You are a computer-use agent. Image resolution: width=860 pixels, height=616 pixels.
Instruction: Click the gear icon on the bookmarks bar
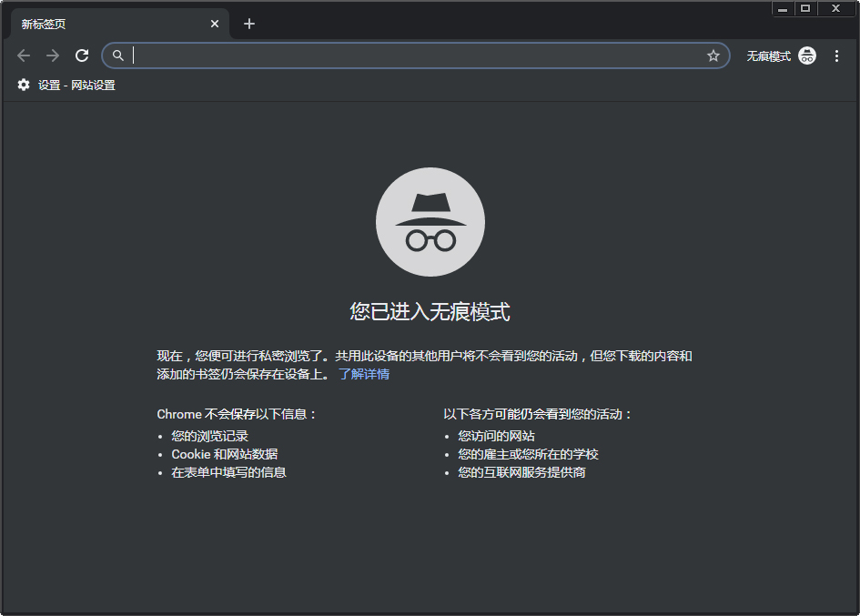(23, 85)
